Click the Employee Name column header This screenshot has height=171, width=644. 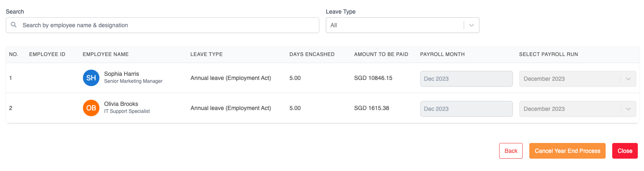point(106,54)
